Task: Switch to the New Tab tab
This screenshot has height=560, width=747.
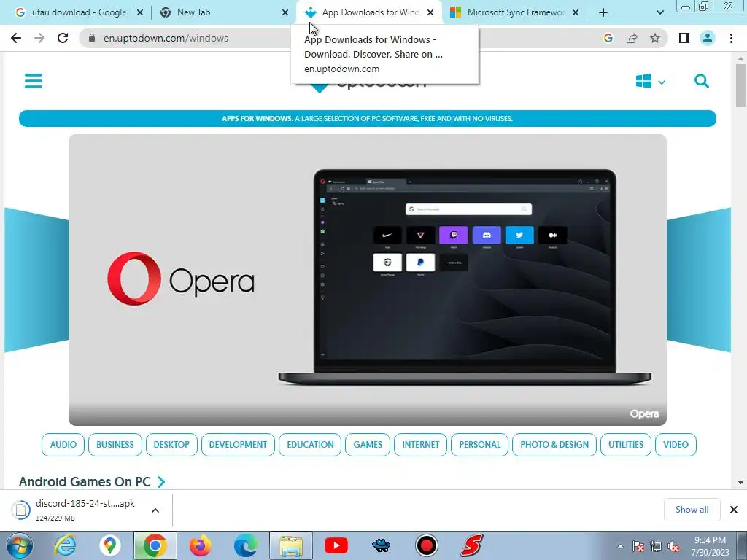Action: (x=224, y=12)
